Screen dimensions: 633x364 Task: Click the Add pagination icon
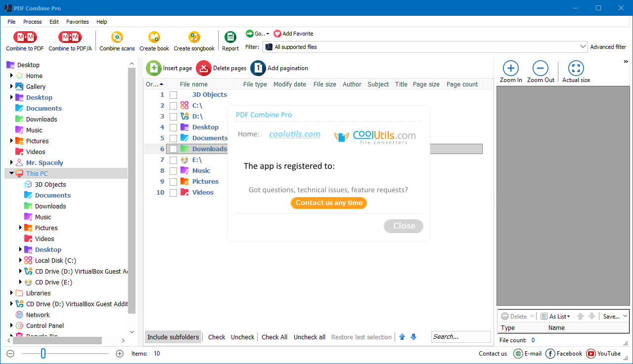coord(258,68)
